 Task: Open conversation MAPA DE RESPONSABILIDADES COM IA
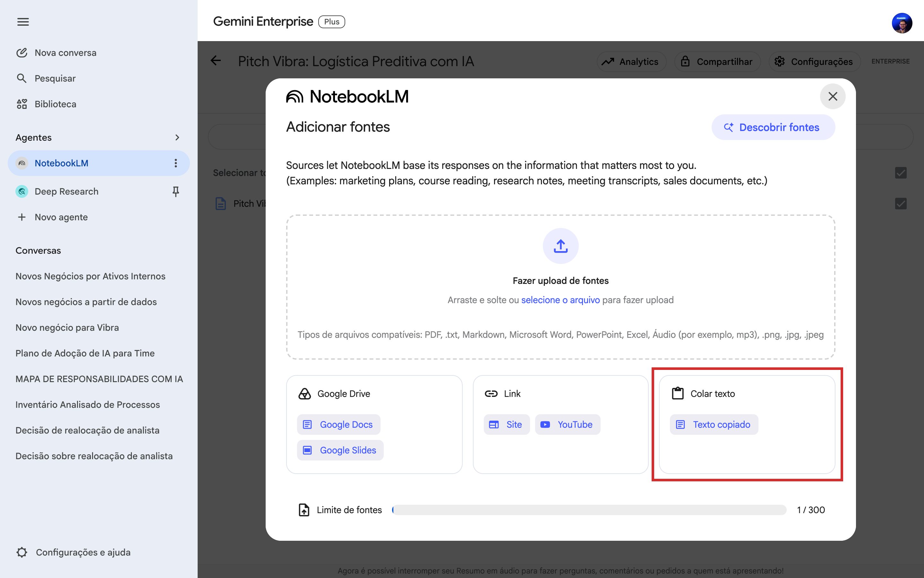coord(99,379)
